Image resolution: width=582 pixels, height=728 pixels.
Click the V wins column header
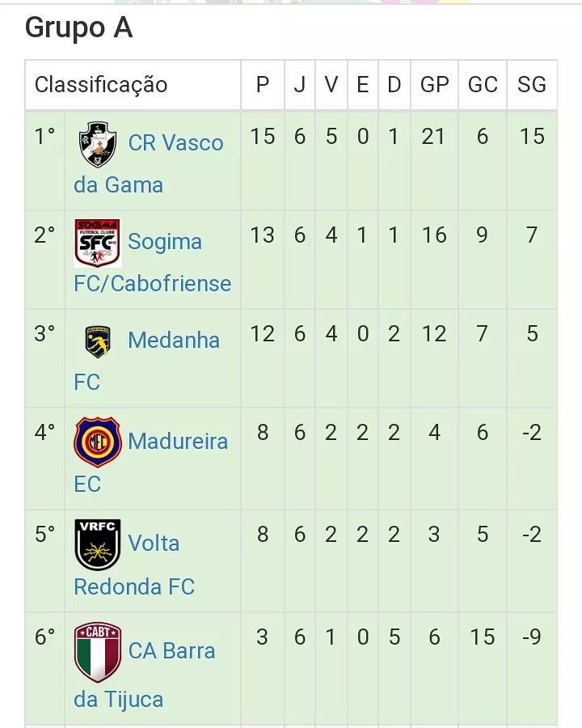coord(331,85)
